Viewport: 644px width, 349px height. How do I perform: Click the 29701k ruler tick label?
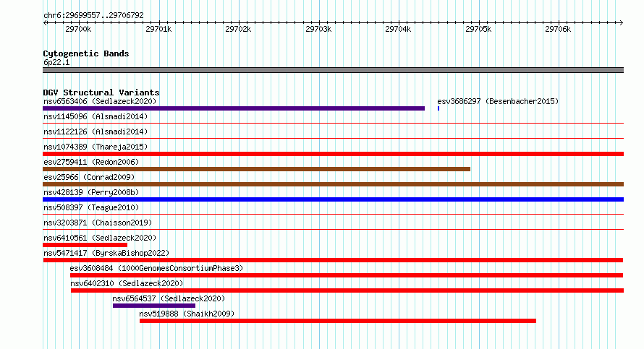point(158,29)
